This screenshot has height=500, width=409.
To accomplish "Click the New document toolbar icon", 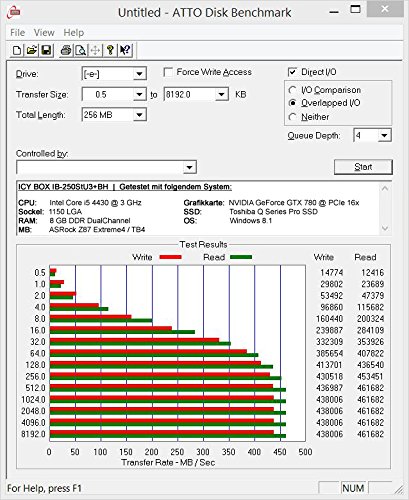I will pos(17,50).
